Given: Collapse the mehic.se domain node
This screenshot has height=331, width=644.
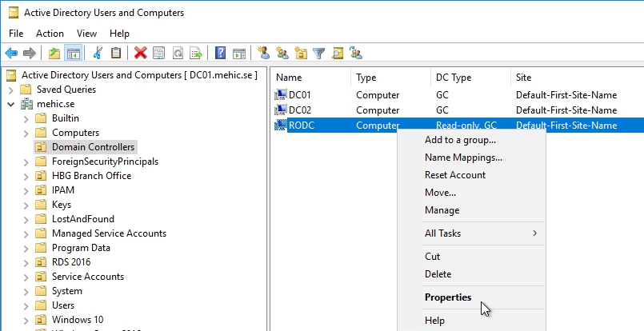Looking at the screenshot, I should tap(10, 104).
